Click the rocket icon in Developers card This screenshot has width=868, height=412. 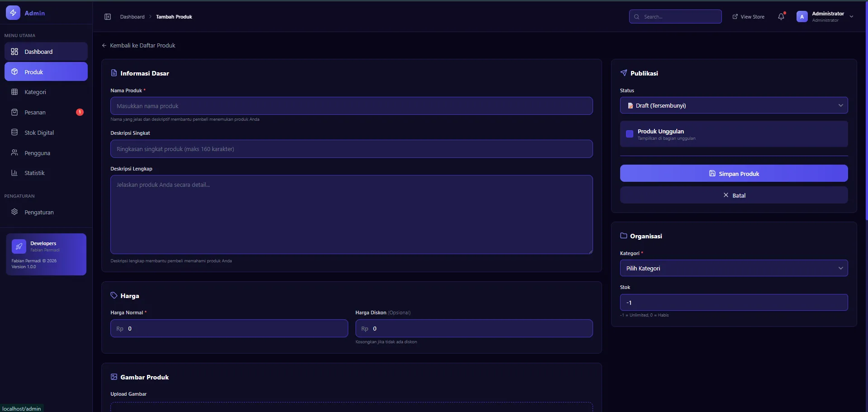click(x=19, y=246)
